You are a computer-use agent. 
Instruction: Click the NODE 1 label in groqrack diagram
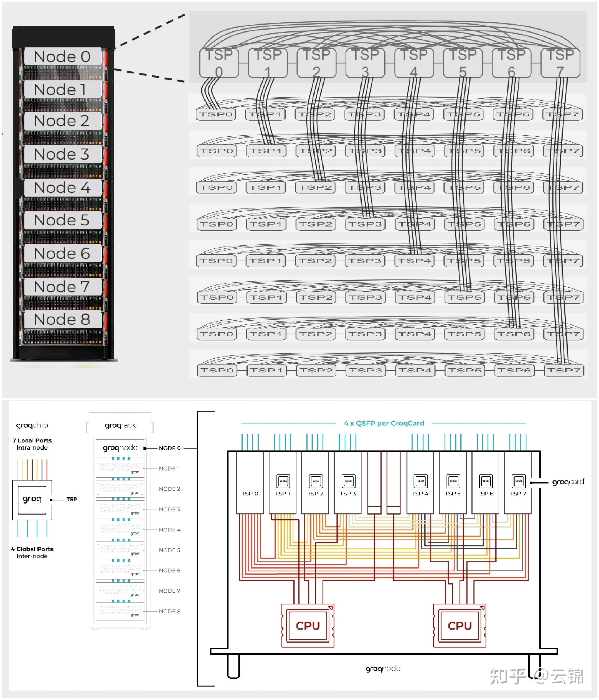(169, 469)
